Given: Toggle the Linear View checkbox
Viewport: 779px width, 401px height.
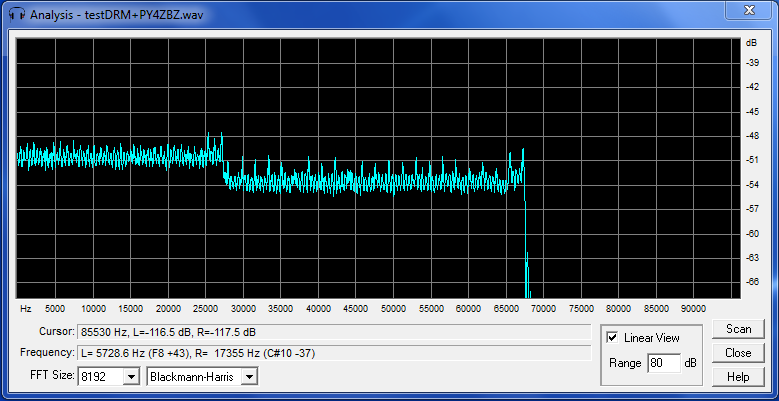Looking at the screenshot, I should click(612, 338).
